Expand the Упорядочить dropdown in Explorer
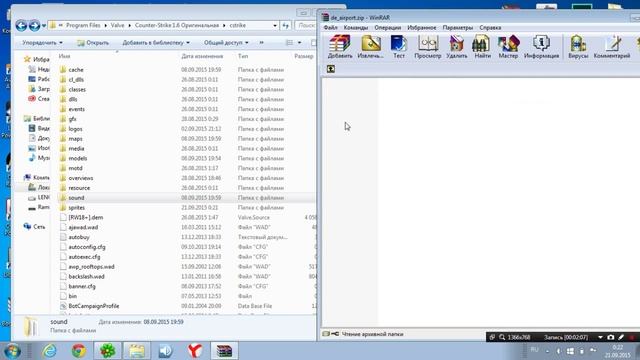640x360 pixels. coord(42,42)
